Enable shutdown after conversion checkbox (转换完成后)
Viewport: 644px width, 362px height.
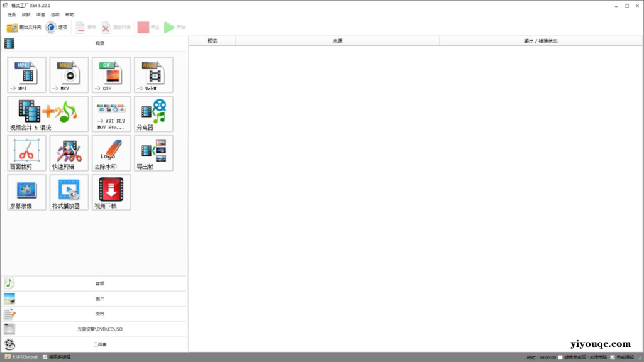560,358
